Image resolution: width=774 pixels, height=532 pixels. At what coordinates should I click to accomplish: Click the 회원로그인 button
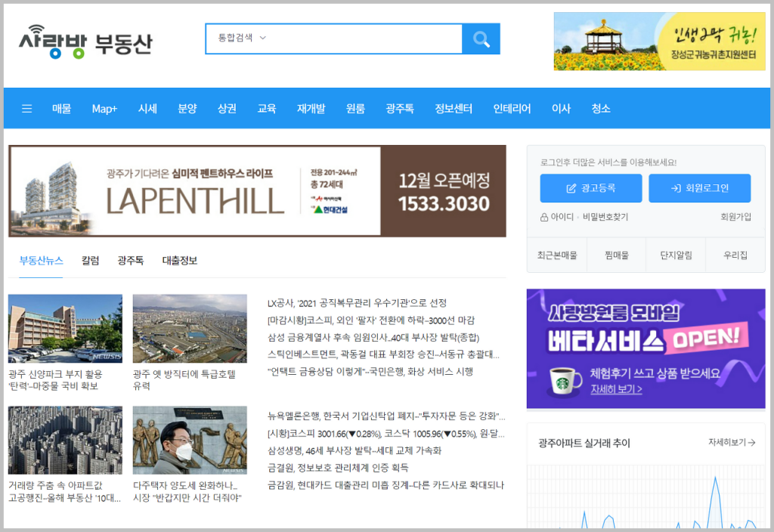click(x=699, y=188)
